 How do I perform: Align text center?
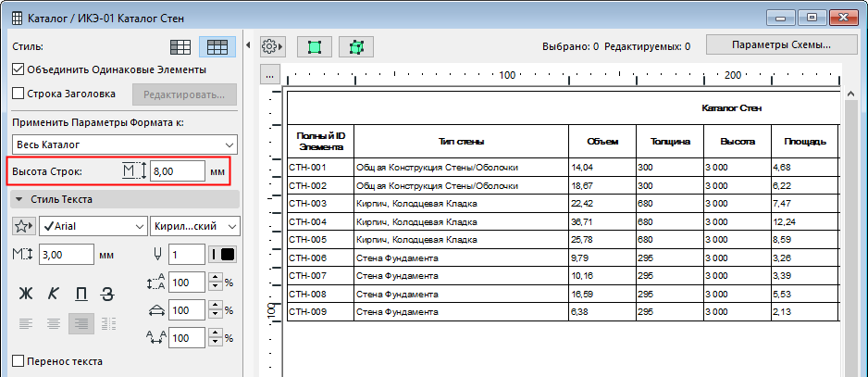(x=53, y=323)
